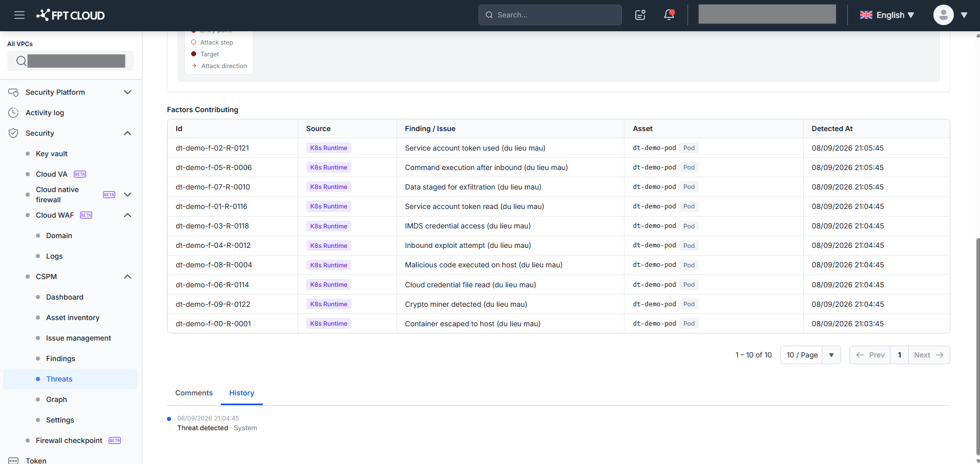
Task: Click K8s Runtime tag for dt-demo-f-00-R-0001
Action: (x=328, y=324)
